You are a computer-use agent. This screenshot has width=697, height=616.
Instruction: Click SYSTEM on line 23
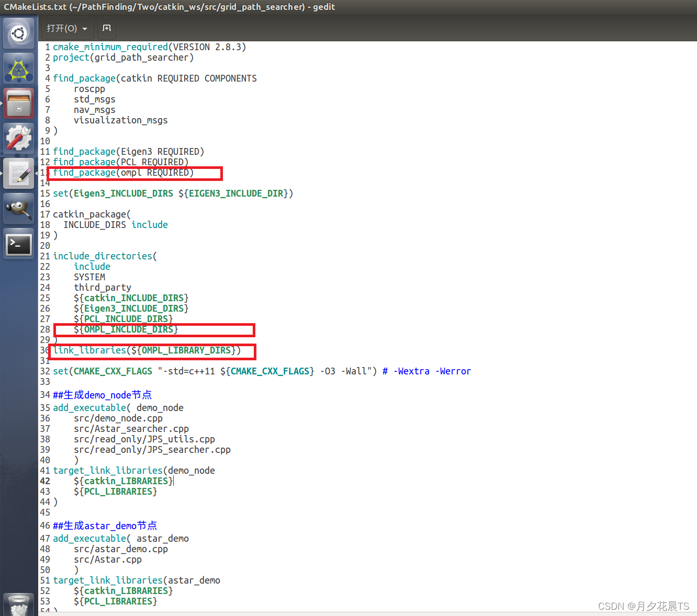pos(89,277)
